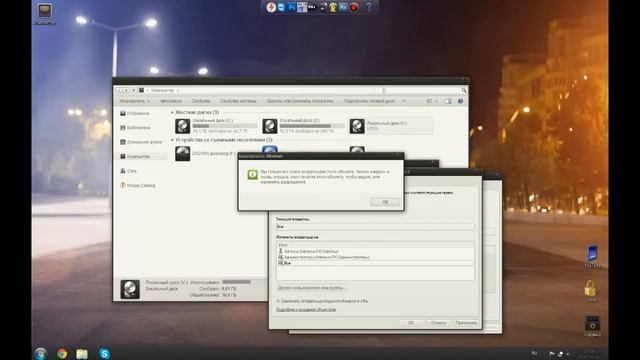This screenshot has width=640, height=360.
Task: Click the red record icon in dock
Action: 354,7
